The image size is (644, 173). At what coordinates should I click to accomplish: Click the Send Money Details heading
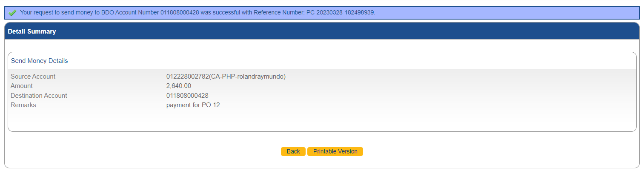40,61
